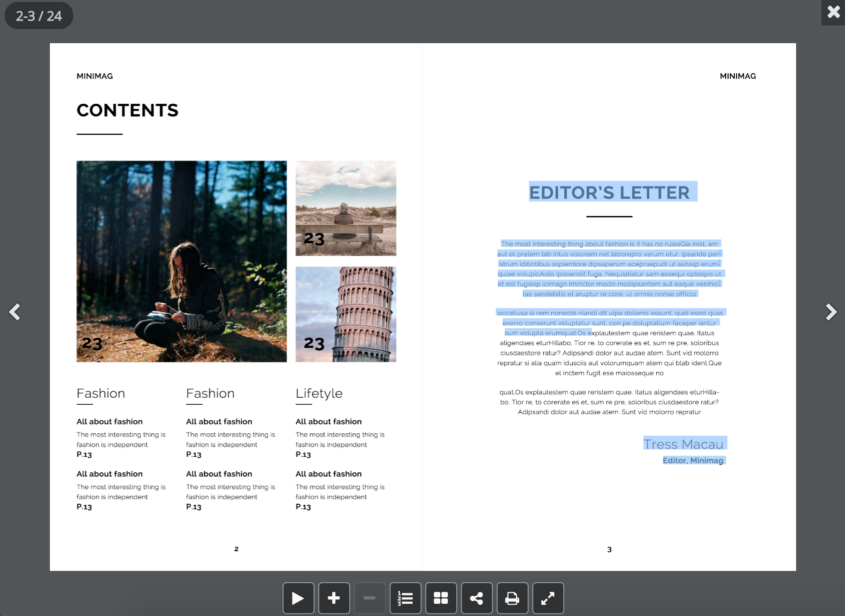Click the man on bench photo
This screenshot has width=845, height=616.
(346, 208)
